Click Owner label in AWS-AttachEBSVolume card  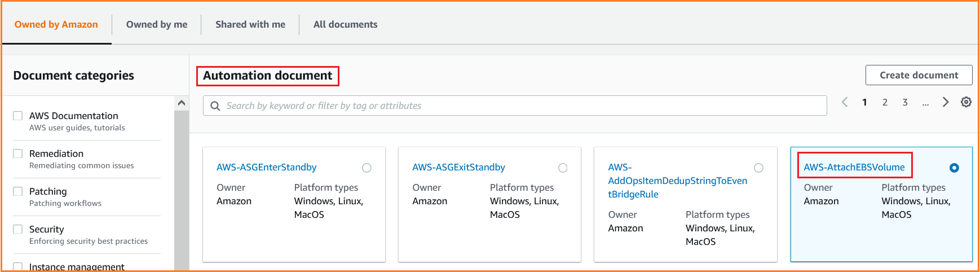pos(818,187)
